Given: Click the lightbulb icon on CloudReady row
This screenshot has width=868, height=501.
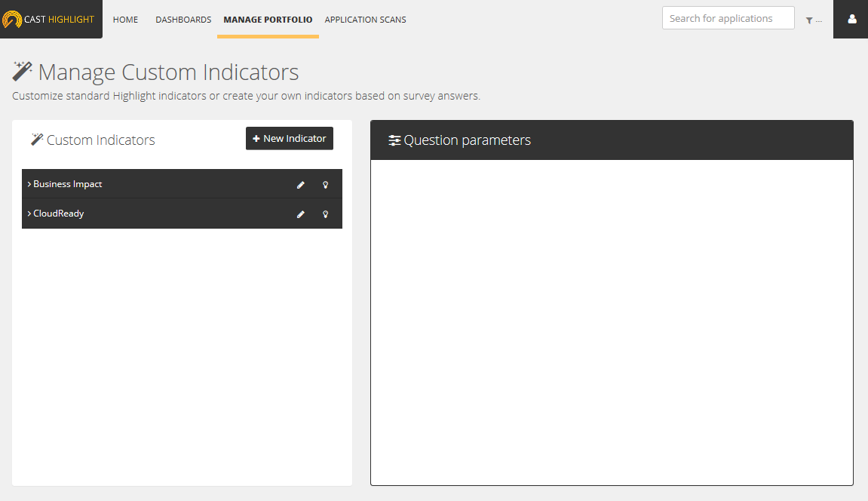Looking at the screenshot, I should (326, 214).
